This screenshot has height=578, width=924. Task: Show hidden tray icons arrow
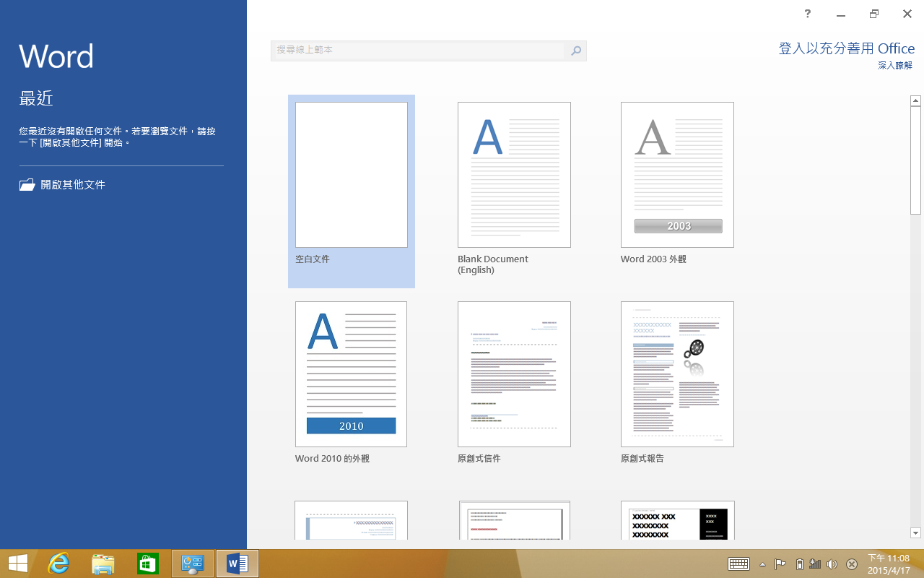(x=763, y=564)
